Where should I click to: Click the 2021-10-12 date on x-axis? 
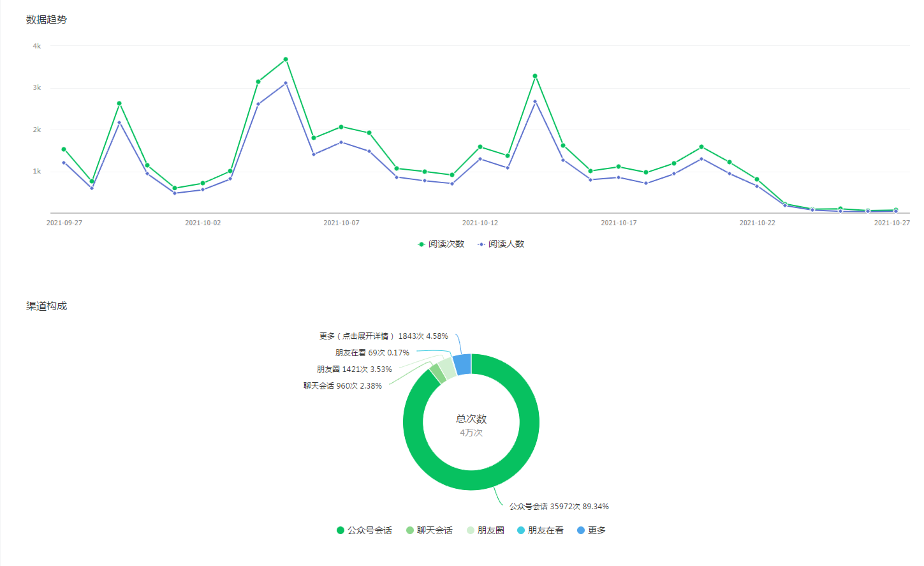pyautogui.click(x=480, y=223)
